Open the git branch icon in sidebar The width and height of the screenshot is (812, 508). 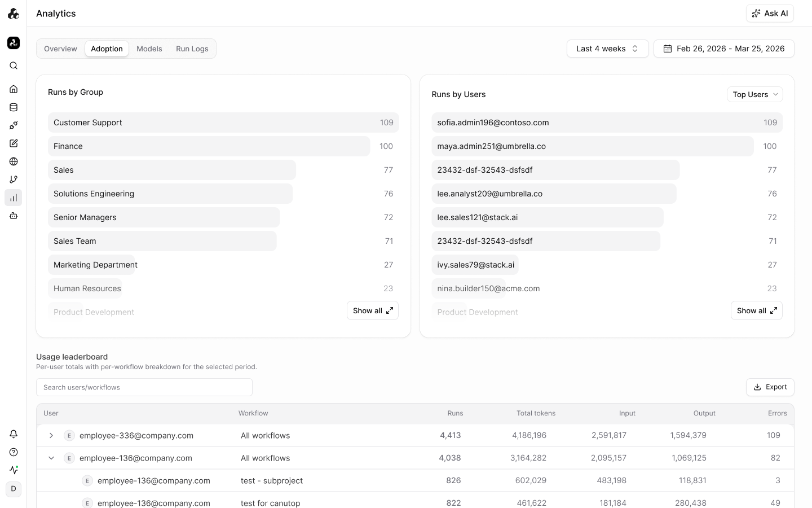tap(14, 179)
